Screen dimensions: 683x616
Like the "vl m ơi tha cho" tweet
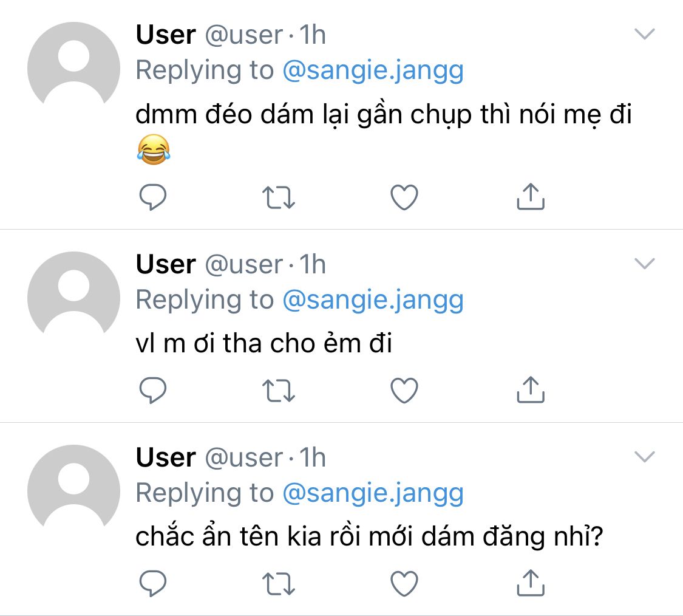pyautogui.click(x=404, y=391)
